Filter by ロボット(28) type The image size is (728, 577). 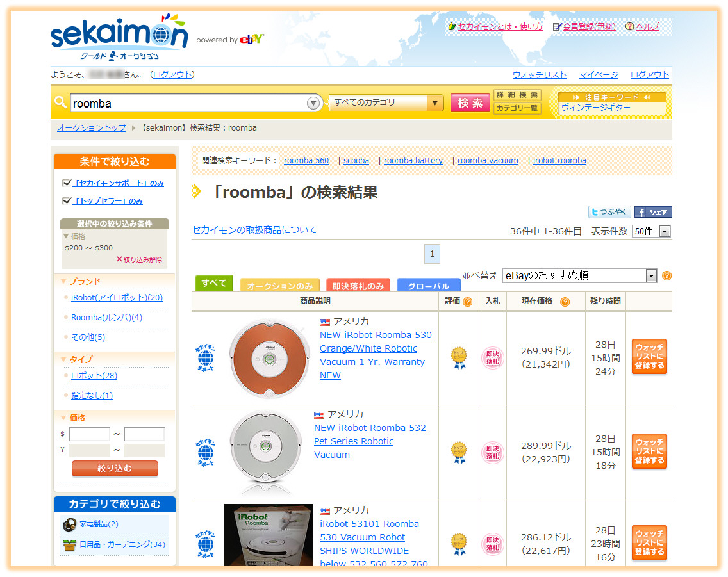[94, 376]
